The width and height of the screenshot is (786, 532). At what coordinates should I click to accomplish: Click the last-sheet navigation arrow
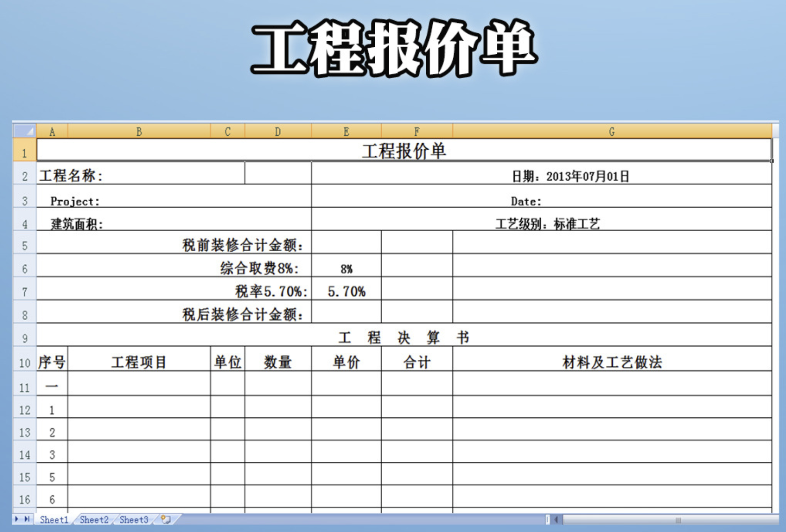click(x=27, y=520)
